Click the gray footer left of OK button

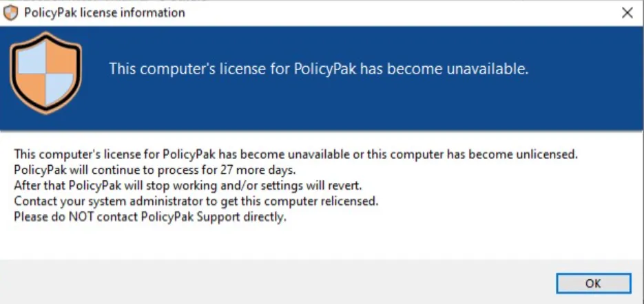(x=276, y=282)
